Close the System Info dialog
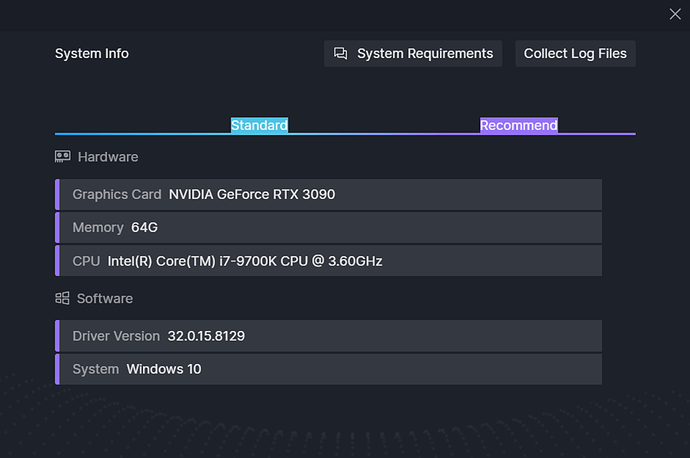The image size is (690, 458). click(675, 13)
